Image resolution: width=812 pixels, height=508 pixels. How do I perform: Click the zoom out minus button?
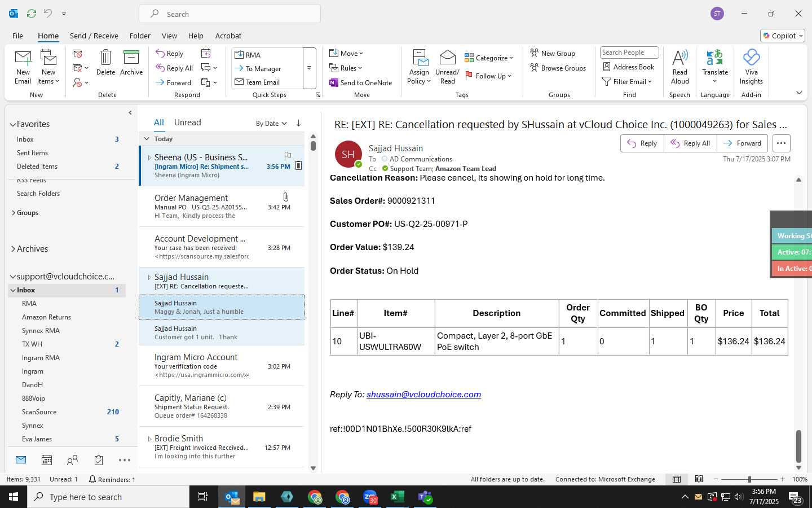point(716,479)
